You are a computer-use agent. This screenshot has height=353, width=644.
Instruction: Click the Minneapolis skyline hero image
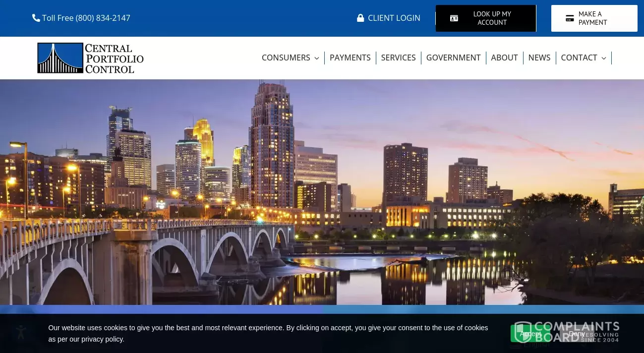pos(322,192)
